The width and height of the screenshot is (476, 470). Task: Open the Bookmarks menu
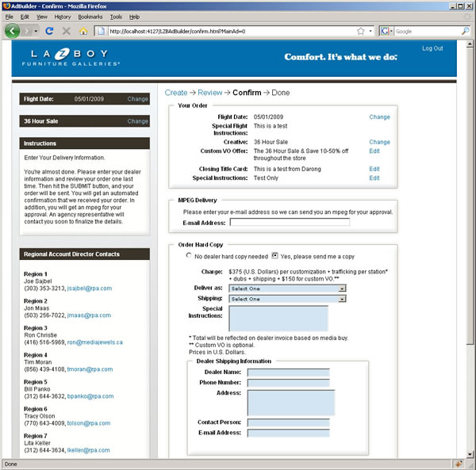(x=90, y=16)
